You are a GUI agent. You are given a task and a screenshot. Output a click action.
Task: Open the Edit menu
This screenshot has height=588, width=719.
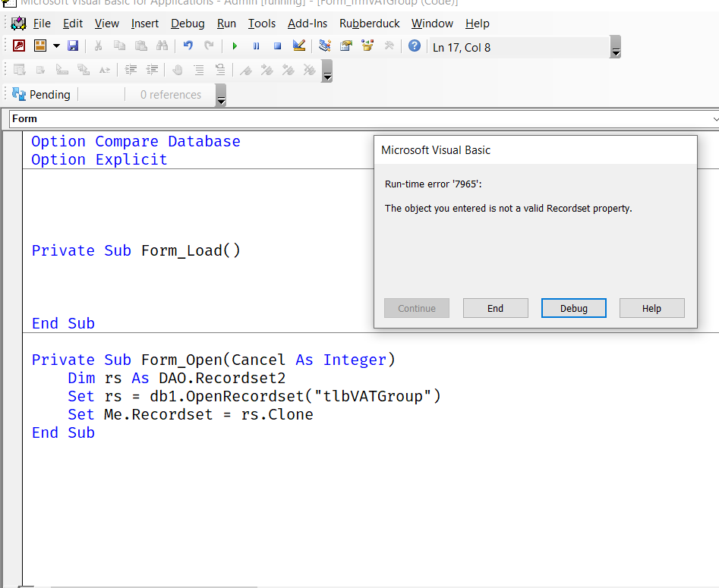tap(73, 24)
